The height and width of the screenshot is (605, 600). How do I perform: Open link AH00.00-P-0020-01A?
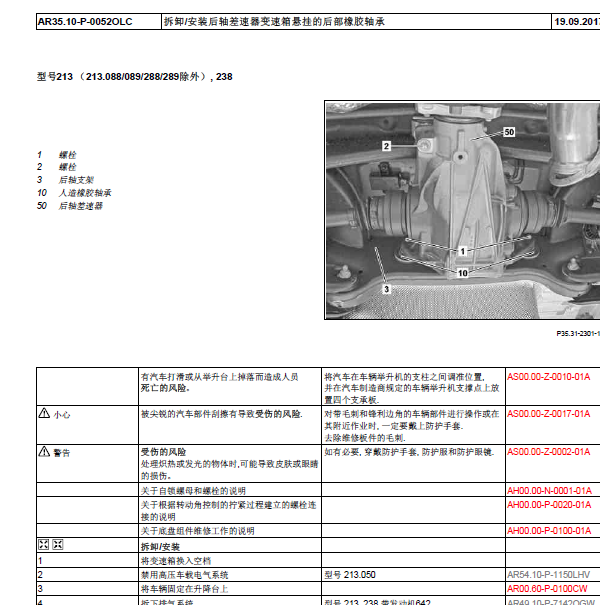tap(549, 505)
